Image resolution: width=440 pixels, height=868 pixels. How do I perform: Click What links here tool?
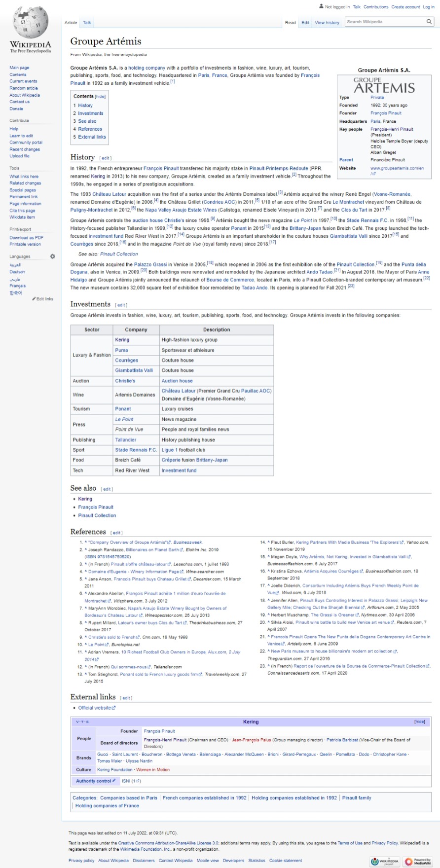pyautogui.click(x=24, y=177)
